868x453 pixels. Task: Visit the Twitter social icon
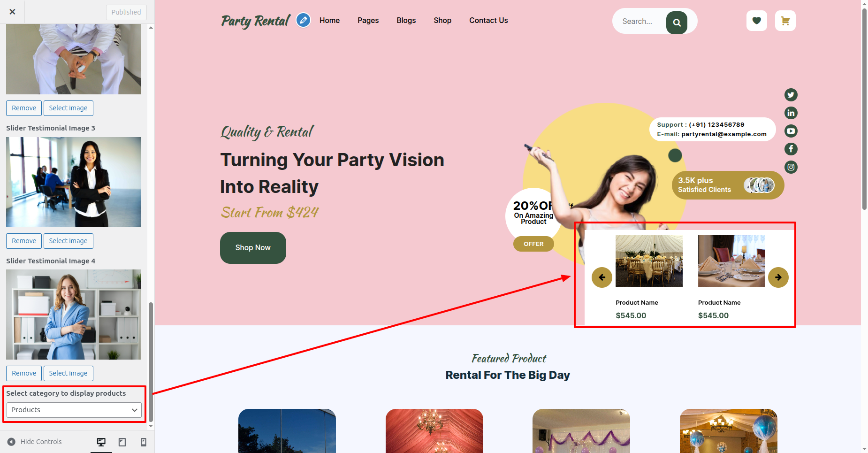tap(791, 95)
